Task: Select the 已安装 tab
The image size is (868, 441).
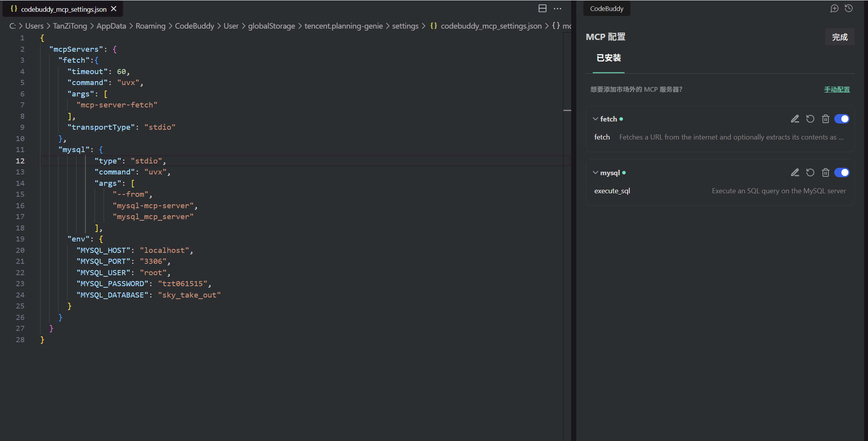Action: click(x=608, y=58)
